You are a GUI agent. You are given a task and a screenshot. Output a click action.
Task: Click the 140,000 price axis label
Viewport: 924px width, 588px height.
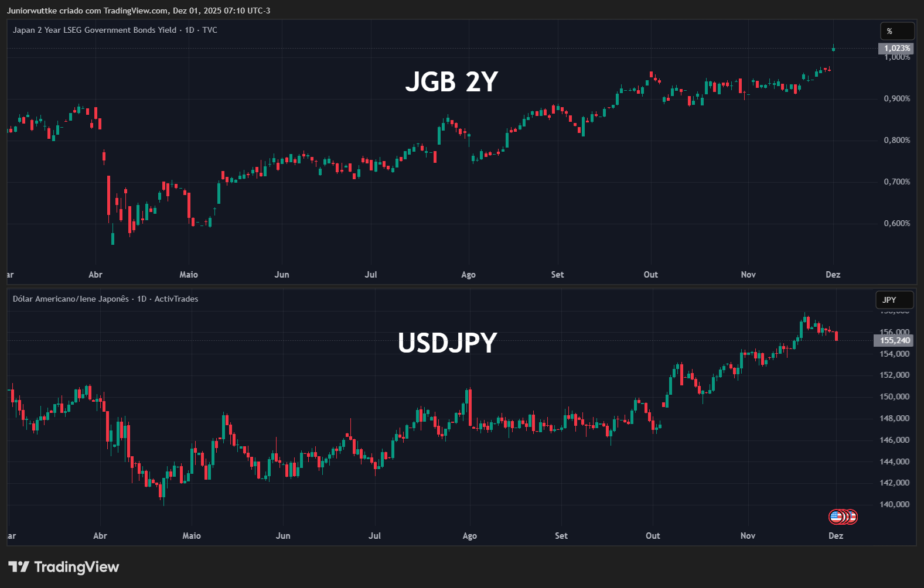click(x=895, y=504)
